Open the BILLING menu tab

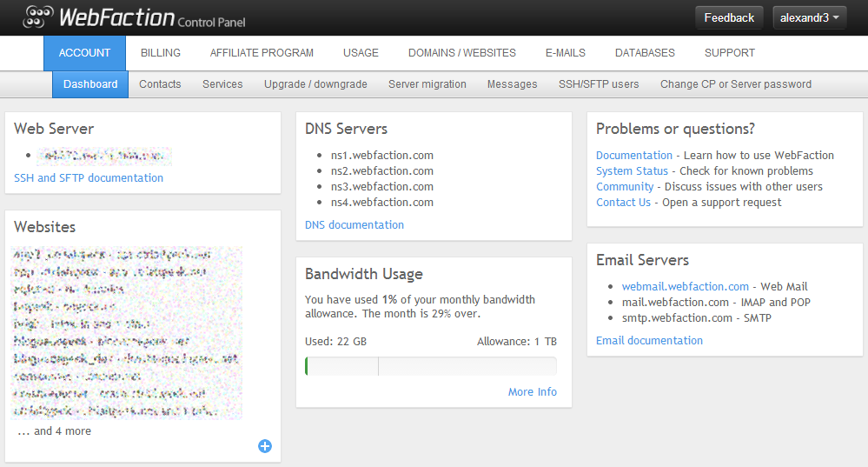161,53
